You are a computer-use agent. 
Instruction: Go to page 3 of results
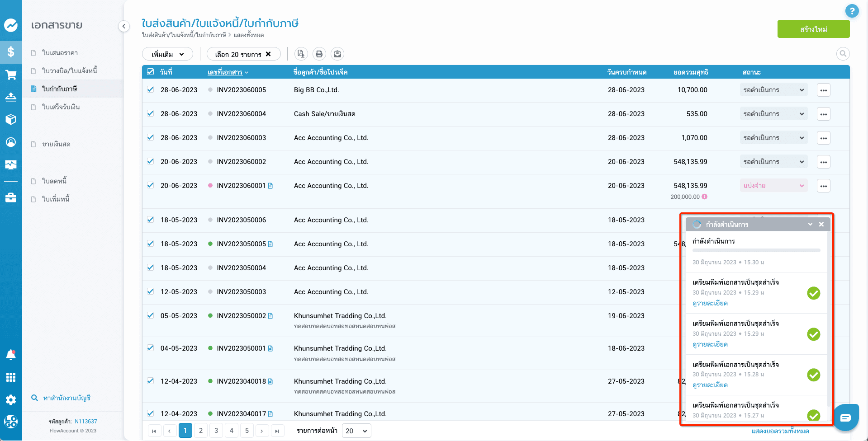point(216,431)
